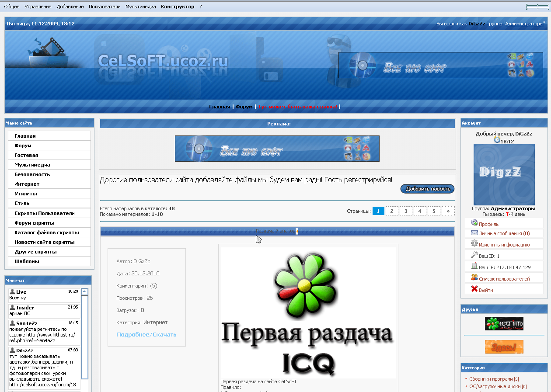Open Интернет in the site menu
This screenshot has width=551, height=392.
click(49, 184)
